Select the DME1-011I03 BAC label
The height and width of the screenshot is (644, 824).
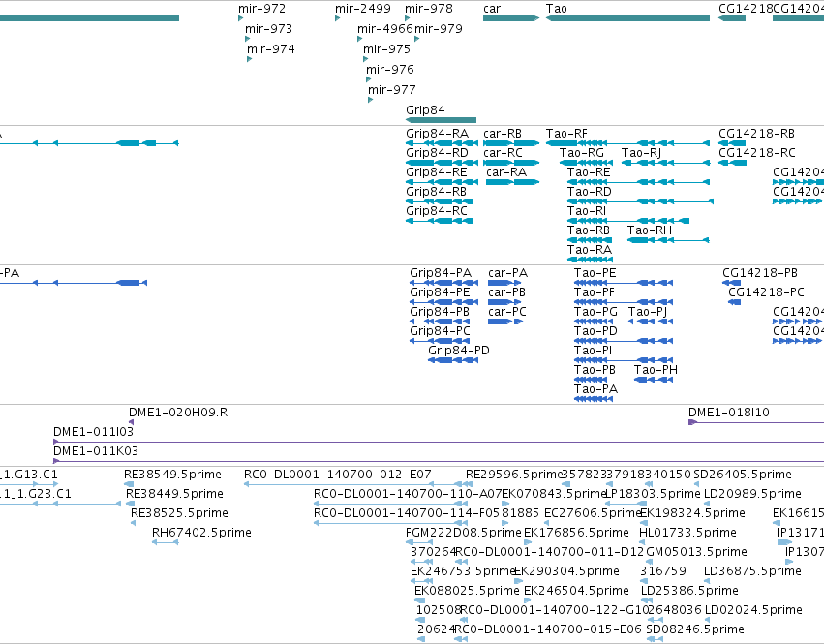[x=94, y=432]
